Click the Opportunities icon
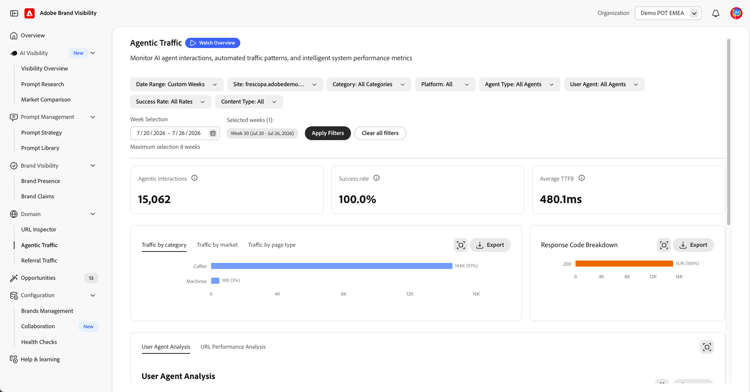The width and height of the screenshot is (750, 392). 14,278
